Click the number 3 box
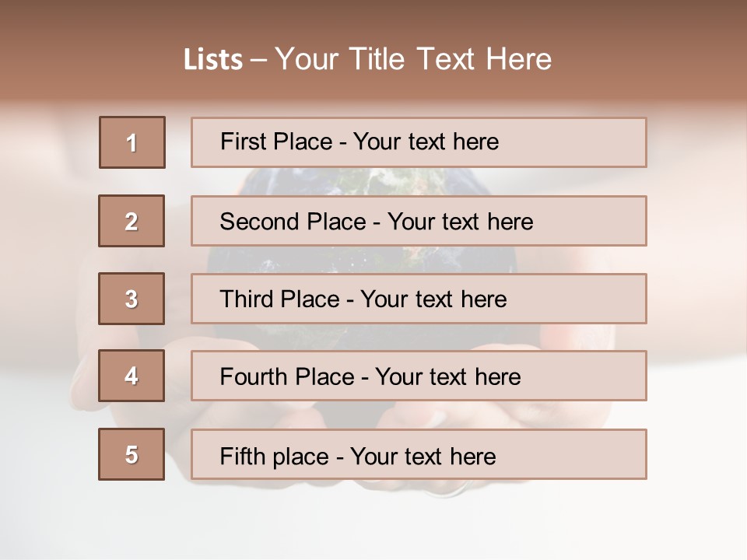The image size is (747, 560). pyautogui.click(x=132, y=299)
